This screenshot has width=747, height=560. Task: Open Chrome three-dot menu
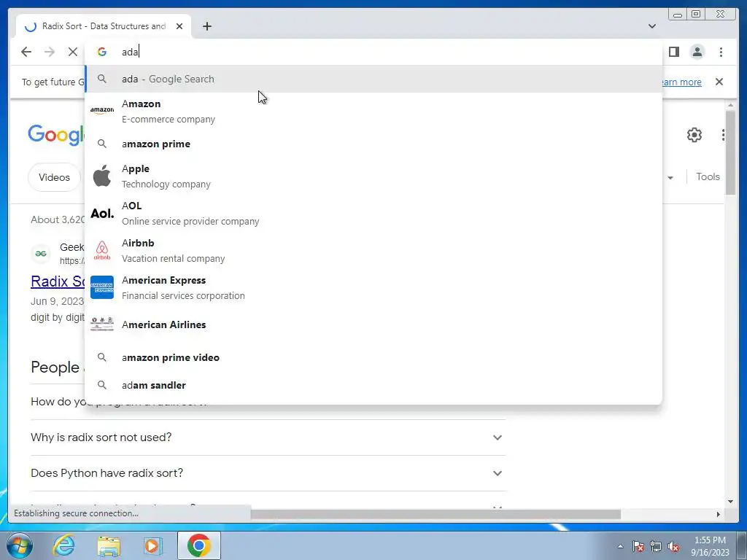[x=721, y=52]
